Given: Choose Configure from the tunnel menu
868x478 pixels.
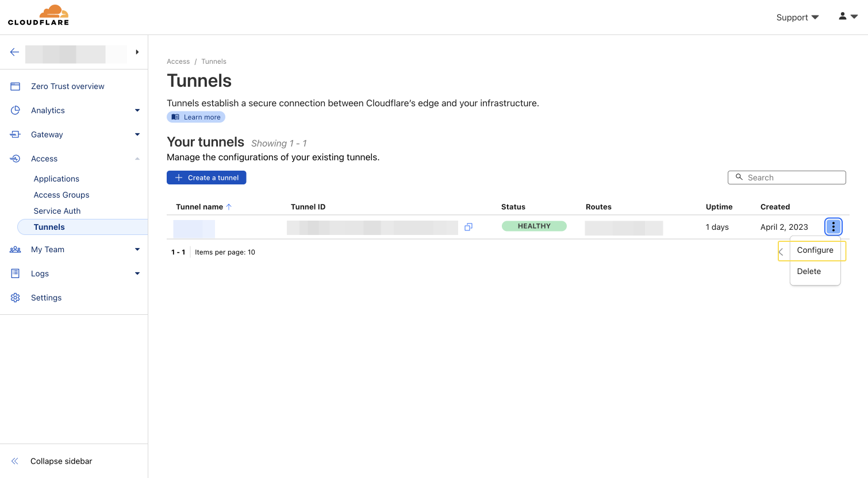Looking at the screenshot, I should (x=815, y=250).
